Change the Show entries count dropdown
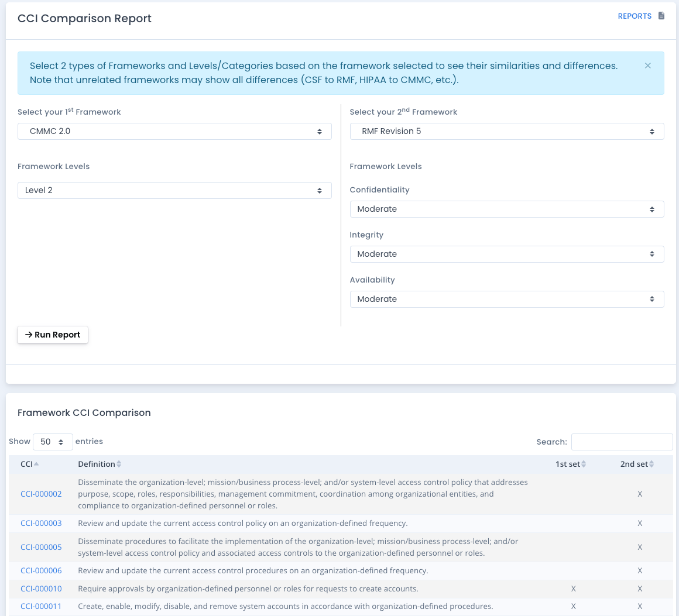This screenshot has height=616, width=679. click(53, 442)
